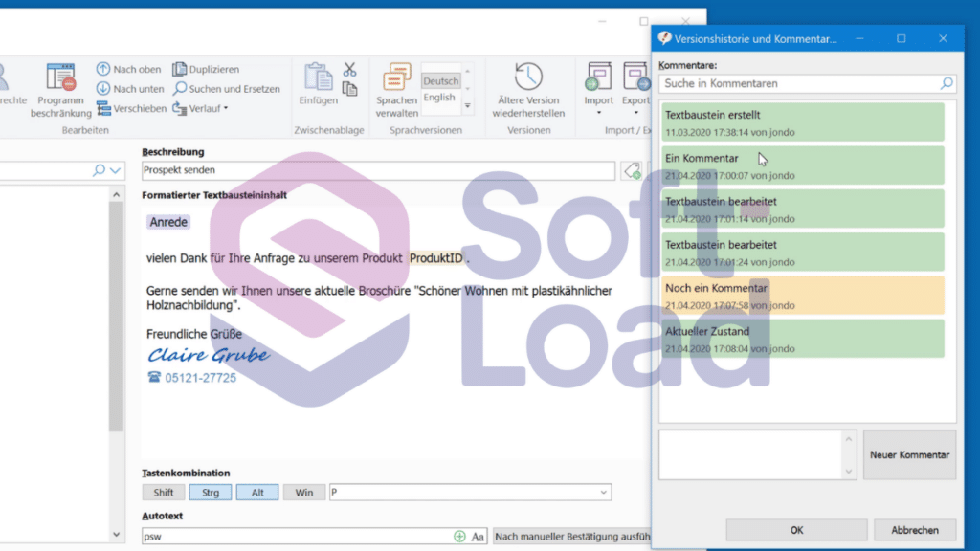The height and width of the screenshot is (551, 980).
Task: Duplicate with Duplizieren
Action: click(x=207, y=69)
